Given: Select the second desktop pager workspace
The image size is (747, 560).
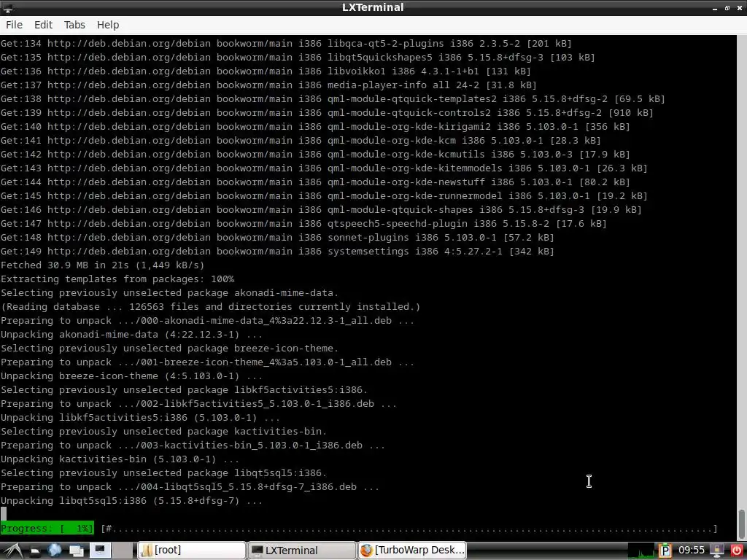Looking at the screenshot, I should pos(123,551).
